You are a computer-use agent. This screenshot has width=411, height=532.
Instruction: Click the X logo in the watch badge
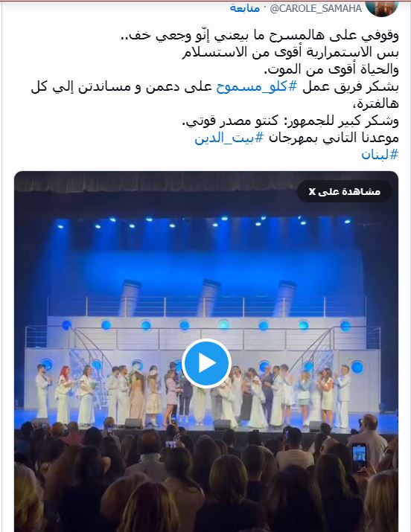tap(312, 192)
